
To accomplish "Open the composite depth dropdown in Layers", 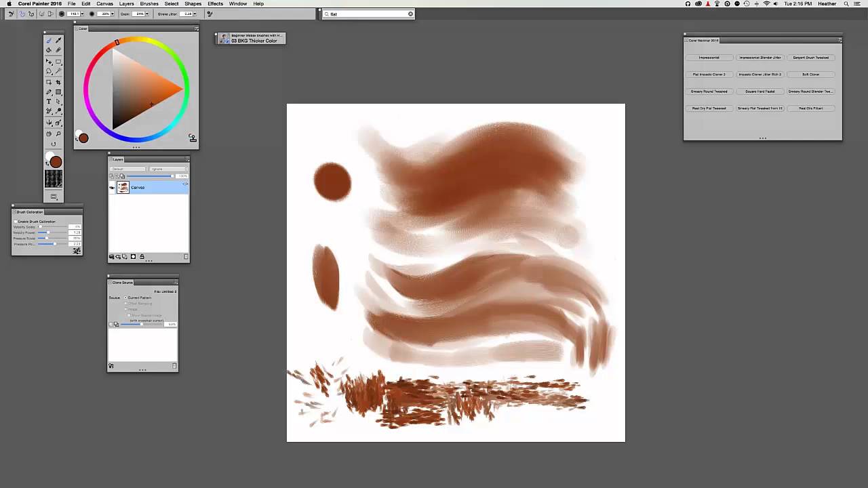I will [169, 169].
